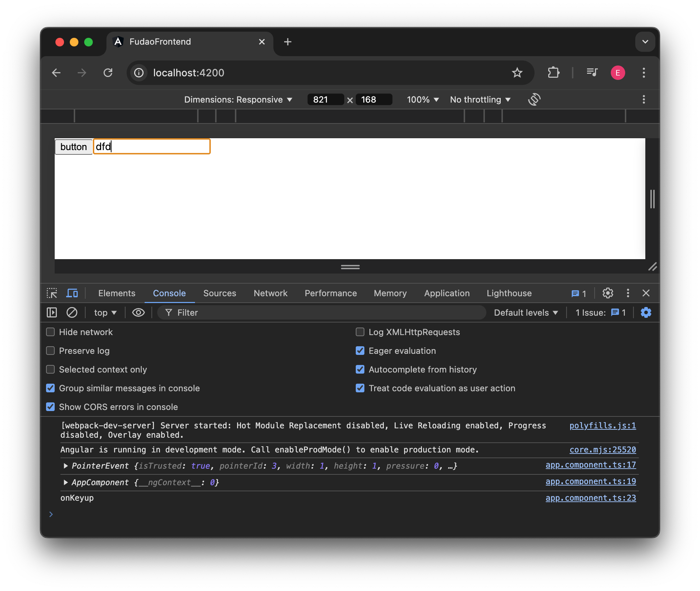Click the eye icon for console filter
Viewport: 700px width, 591px height.
click(140, 312)
